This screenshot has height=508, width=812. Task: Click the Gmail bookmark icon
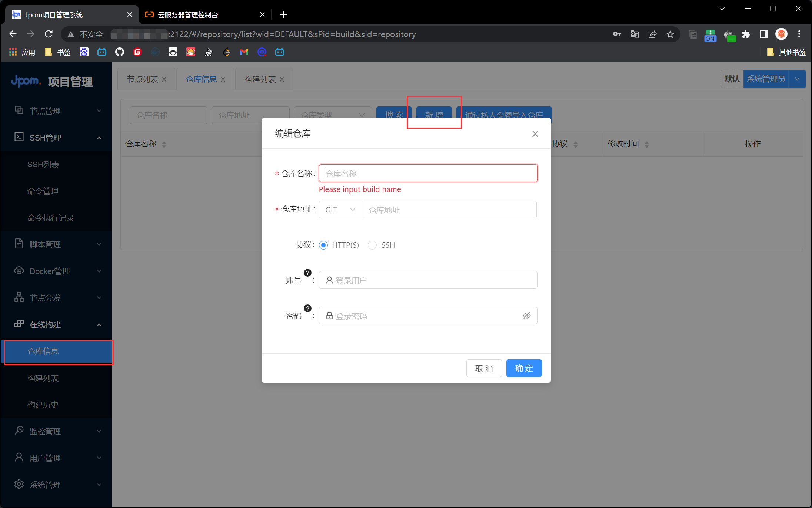pos(244,52)
